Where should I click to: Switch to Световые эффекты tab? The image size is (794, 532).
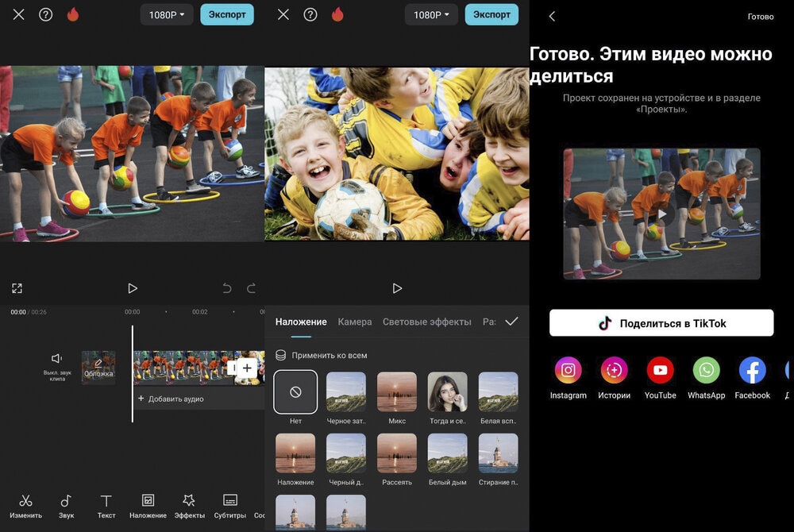(x=427, y=322)
